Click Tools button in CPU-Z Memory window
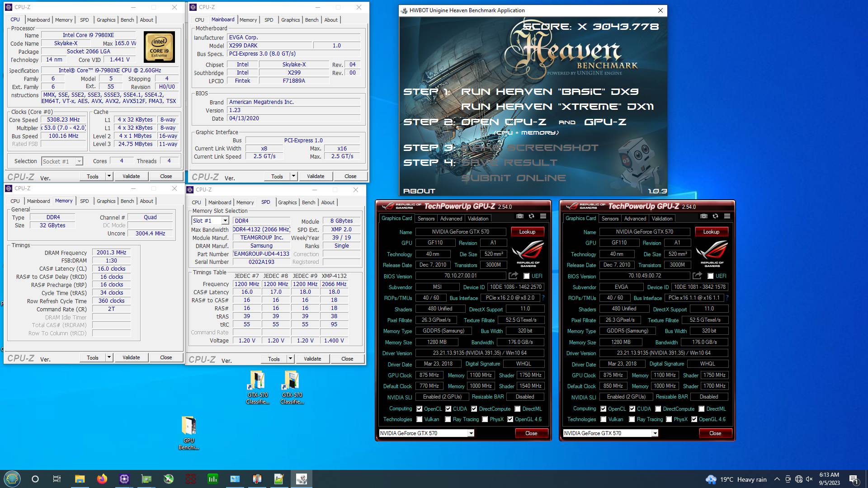 93,357
